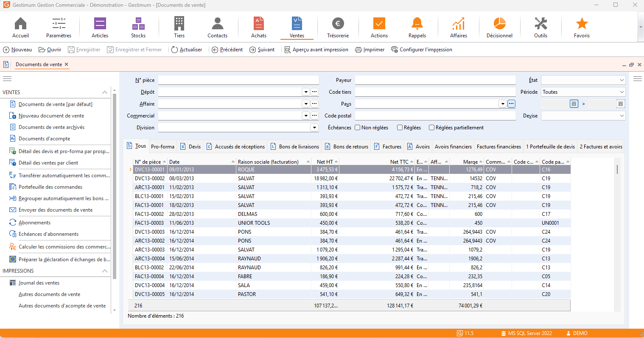Click the N° pièce input field
This screenshot has width=644, height=338.
(x=238, y=80)
